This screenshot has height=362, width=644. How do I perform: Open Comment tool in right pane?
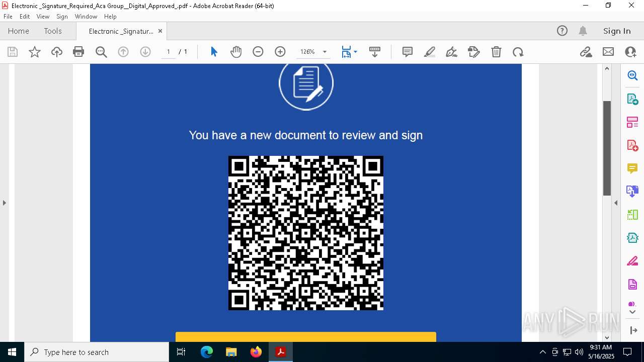pyautogui.click(x=632, y=168)
